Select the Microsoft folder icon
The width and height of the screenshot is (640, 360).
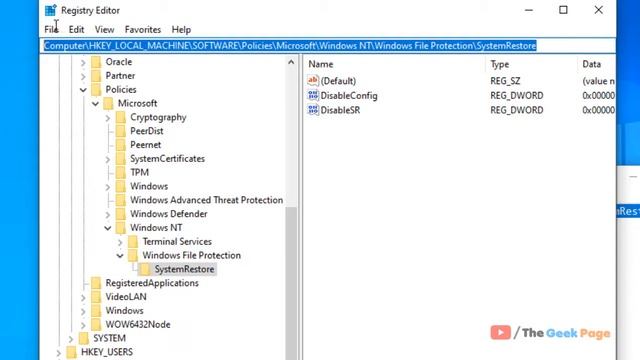pos(108,103)
